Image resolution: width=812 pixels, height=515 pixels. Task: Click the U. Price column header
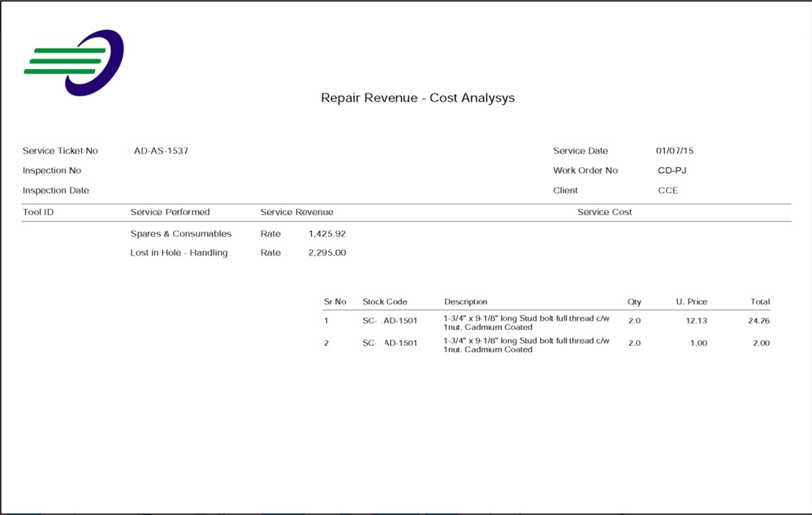pyautogui.click(x=691, y=302)
